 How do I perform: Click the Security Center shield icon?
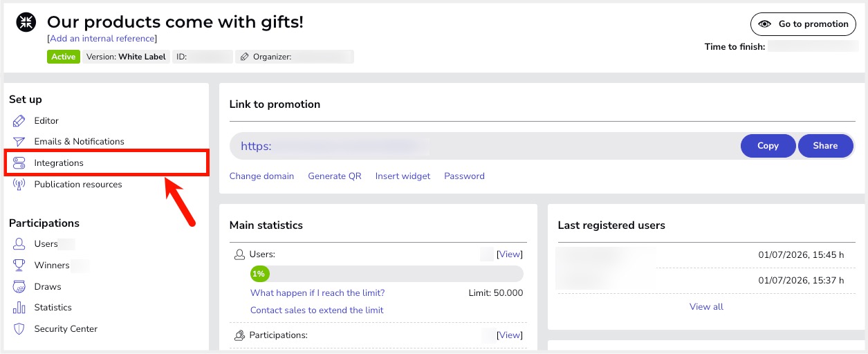pos(19,329)
